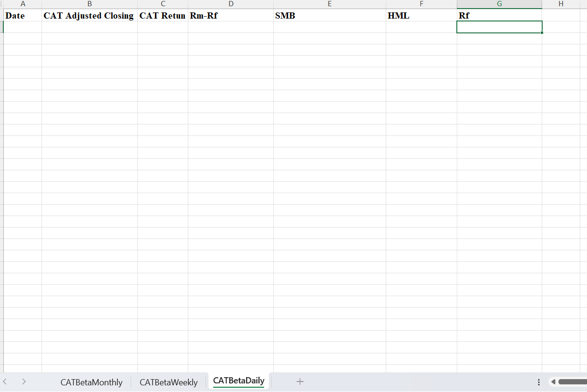The image size is (587, 392).
Task: Click the 'HML' header cell
Action: tap(422, 15)
